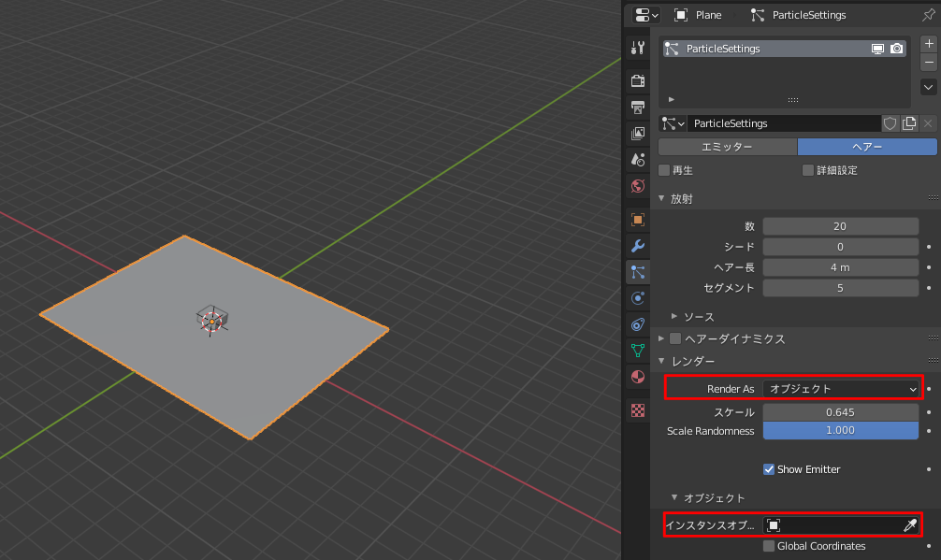Viewport: 941px width, 560px height.
Task: Unlink the ParticleSettings datablock
Action: click(x=928, y=123)
